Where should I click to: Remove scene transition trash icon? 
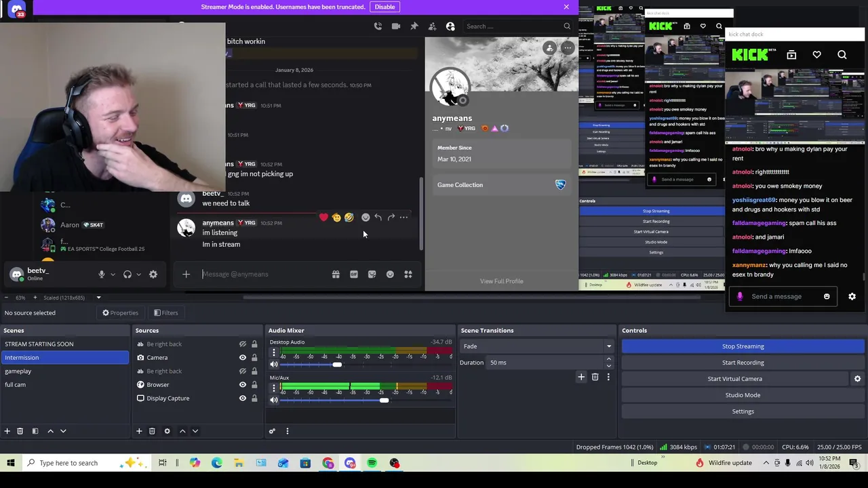click(x=595, y=377)
